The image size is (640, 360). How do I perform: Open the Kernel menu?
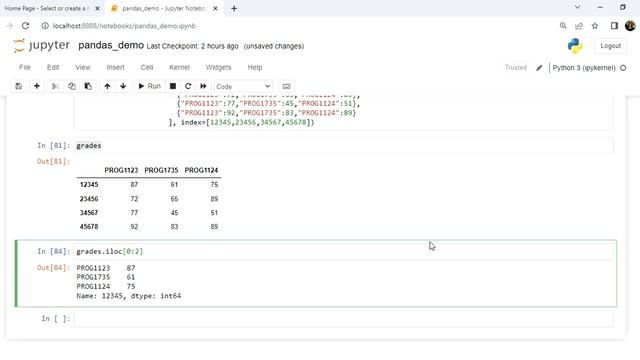coord(180,67)
